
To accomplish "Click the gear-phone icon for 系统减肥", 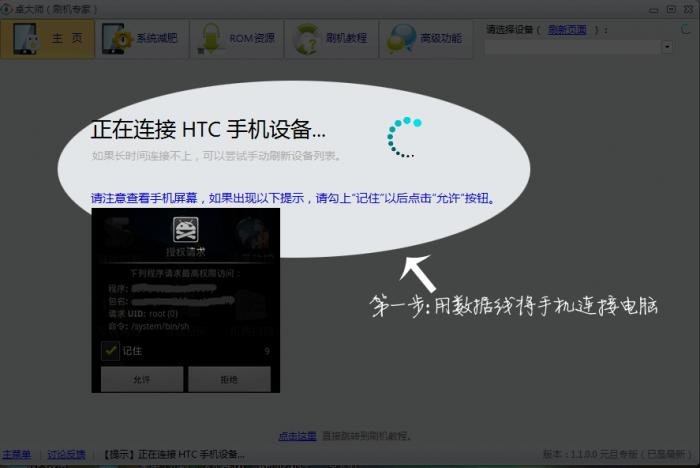I will click(x=116, y=38).
